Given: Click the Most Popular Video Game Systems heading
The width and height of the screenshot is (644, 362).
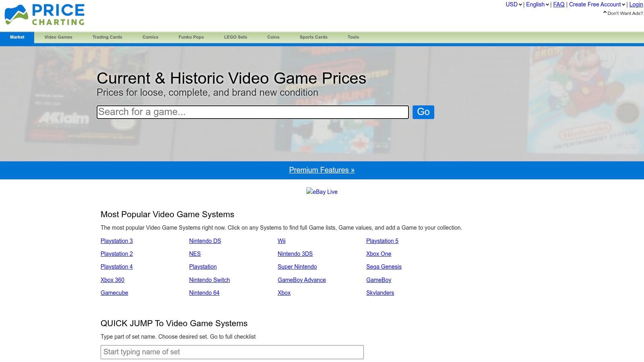Looking at the screenshot, I should tap(167, 214).
